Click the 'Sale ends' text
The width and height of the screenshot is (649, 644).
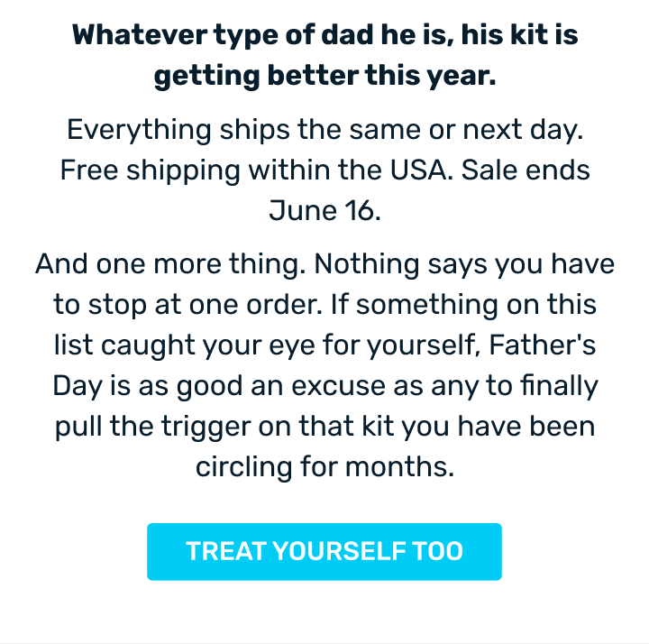(526, 170)
